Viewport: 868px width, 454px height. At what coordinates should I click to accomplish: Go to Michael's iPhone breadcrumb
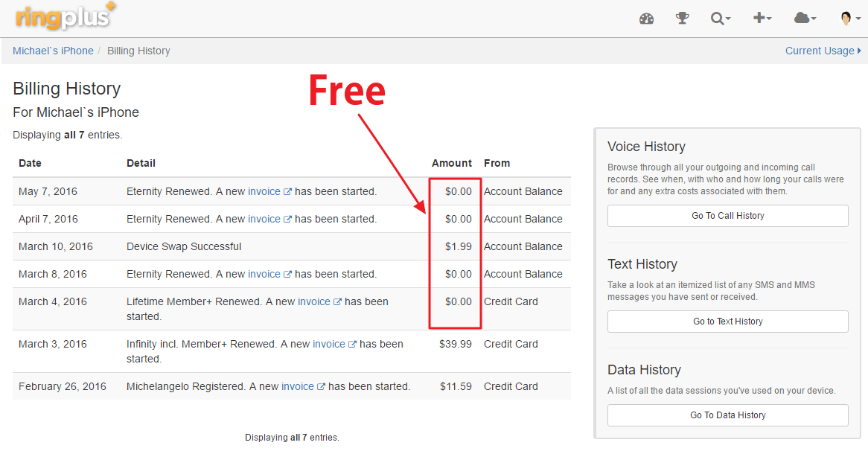[53, 51]
